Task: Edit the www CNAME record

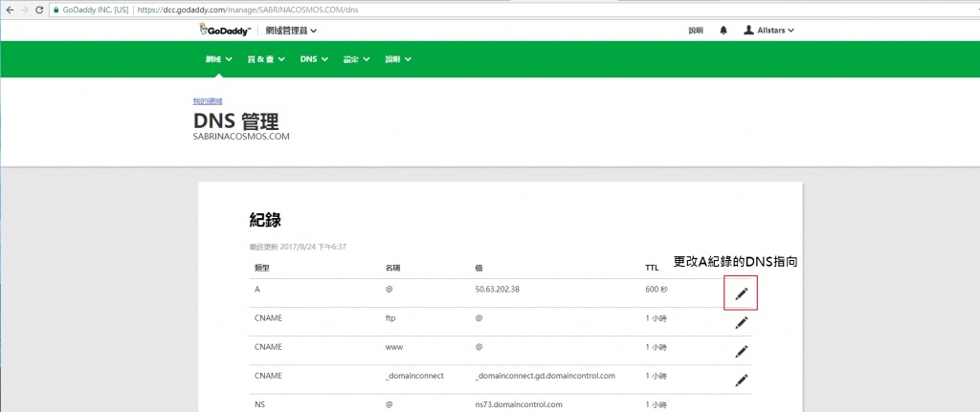Action: [x=741, y=351]
